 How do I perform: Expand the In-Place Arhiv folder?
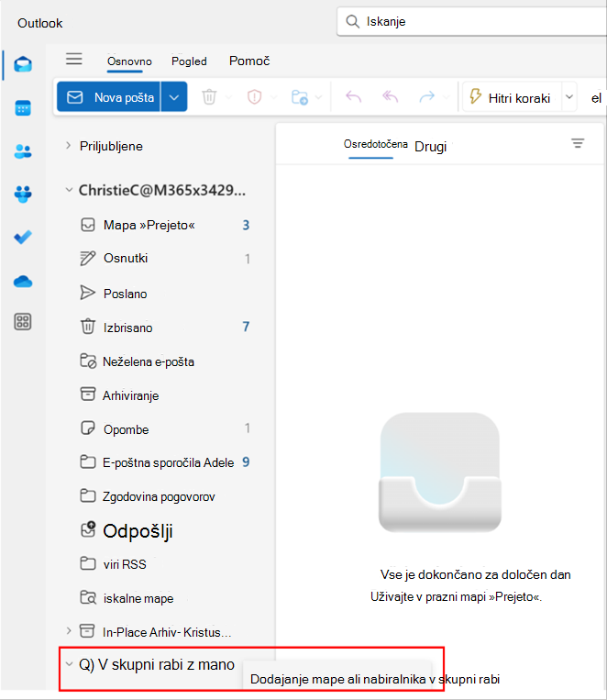click(68, 631)
